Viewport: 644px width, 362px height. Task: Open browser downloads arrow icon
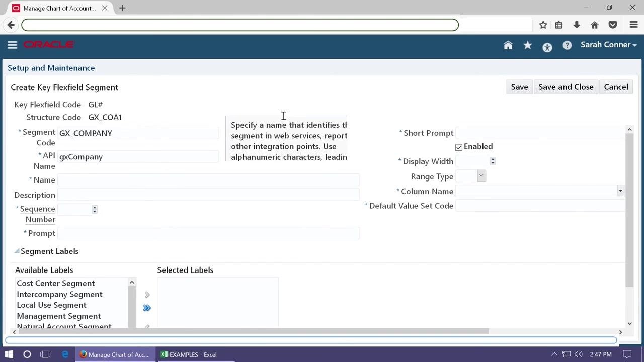click(x=577, y=25)
